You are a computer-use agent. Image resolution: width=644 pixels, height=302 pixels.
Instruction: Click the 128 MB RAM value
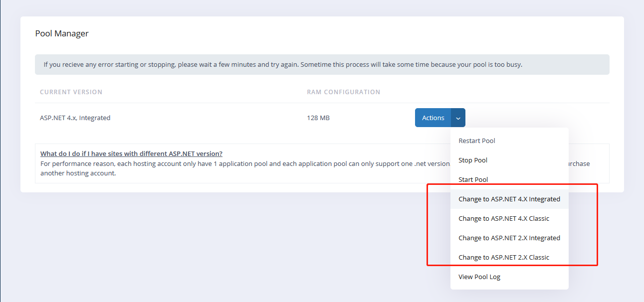coord(318,118)
